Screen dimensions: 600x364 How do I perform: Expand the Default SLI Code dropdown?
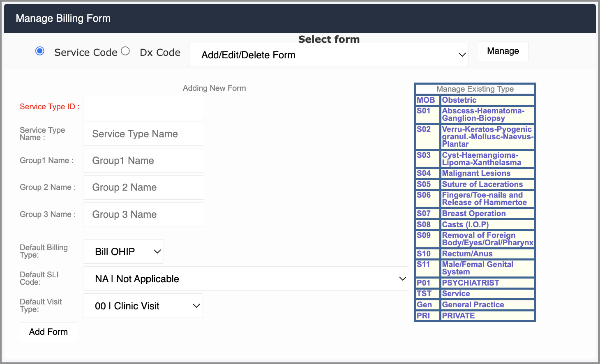[x=246, y=279]
